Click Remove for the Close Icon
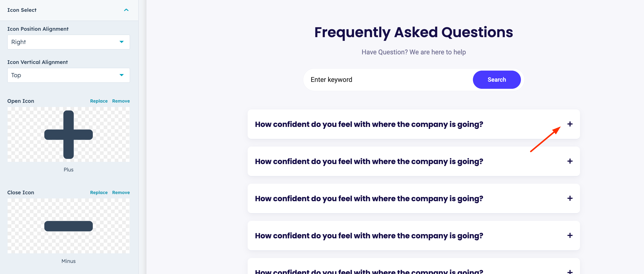 pos(121,192)
